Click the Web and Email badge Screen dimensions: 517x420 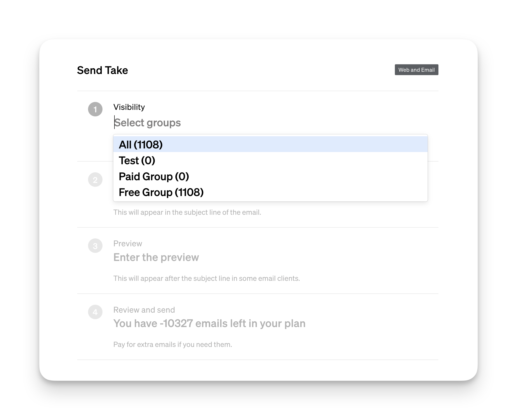[416, 70]
